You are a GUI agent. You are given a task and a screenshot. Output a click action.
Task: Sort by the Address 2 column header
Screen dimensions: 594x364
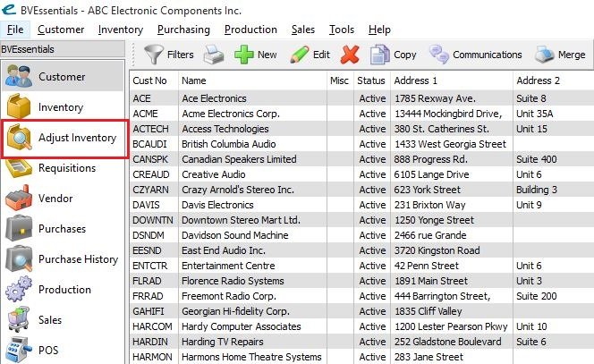click(553, 80)
